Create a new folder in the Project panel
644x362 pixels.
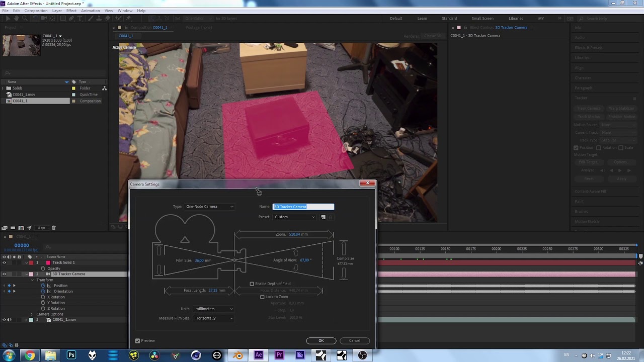(13, 228)
